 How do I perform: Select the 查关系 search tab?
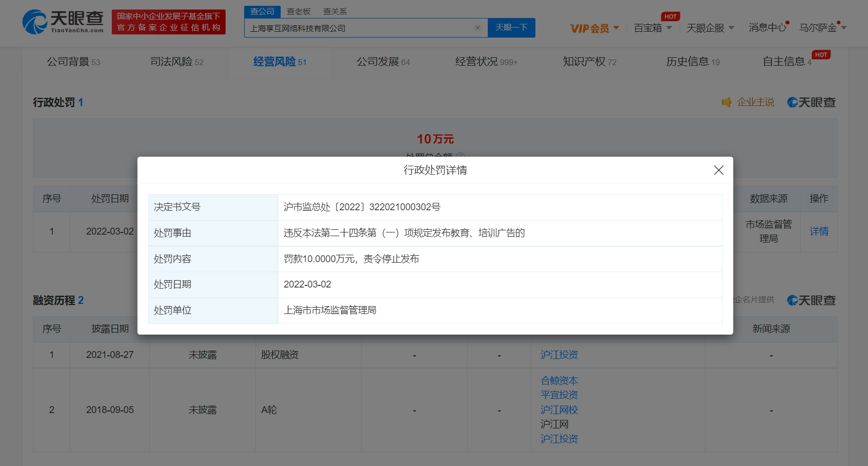[335, 11]
